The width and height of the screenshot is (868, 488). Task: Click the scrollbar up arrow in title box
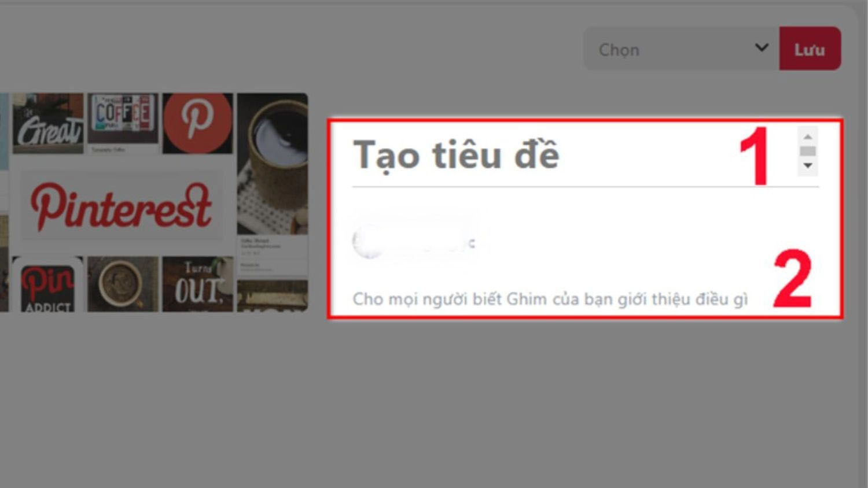pos(808,137)
